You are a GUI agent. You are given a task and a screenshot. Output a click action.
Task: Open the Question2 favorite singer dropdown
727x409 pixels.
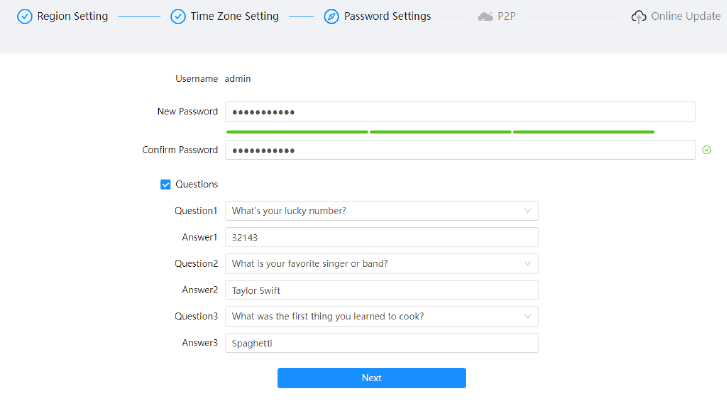[x=382, y=264]
